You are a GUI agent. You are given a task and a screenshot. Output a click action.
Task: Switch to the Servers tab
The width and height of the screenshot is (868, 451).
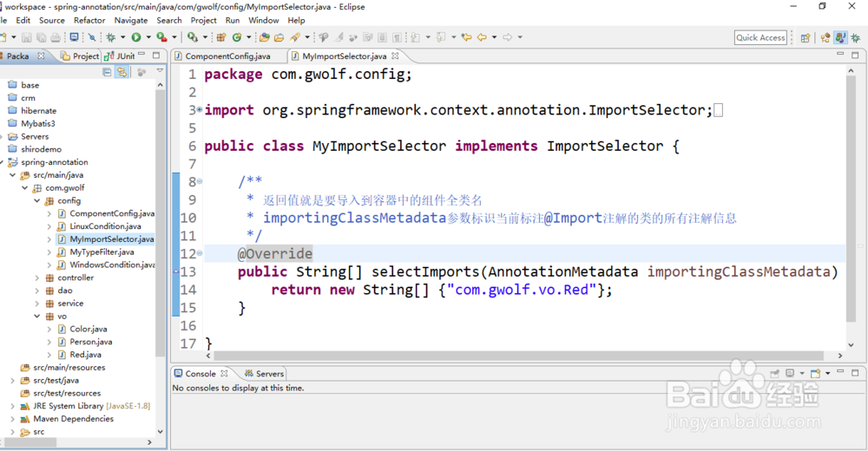[264, 374]
